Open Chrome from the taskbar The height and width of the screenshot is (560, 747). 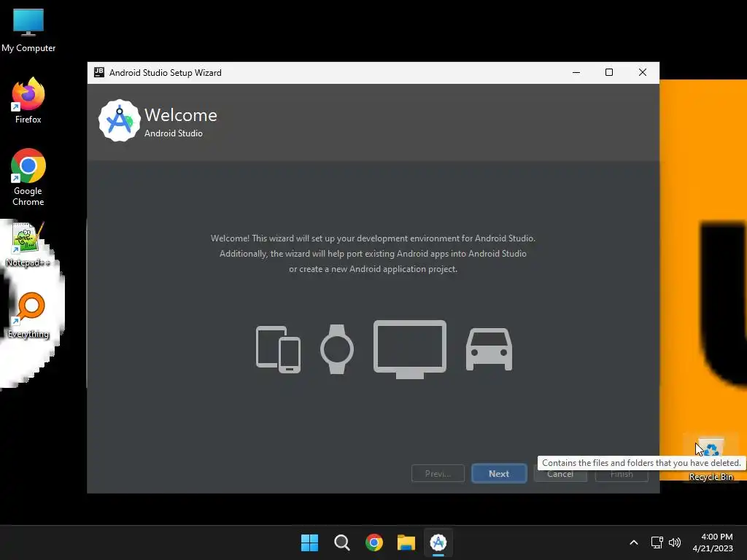[374, 542]
